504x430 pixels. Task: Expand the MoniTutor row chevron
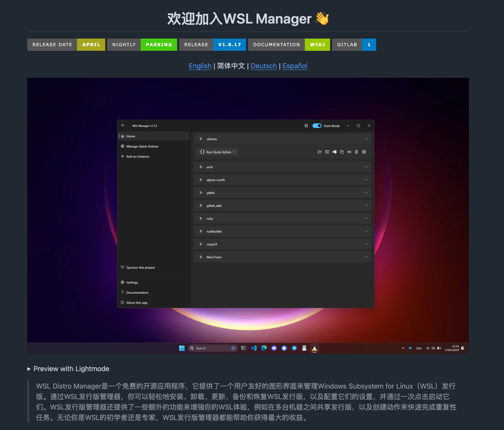point(366,257)
